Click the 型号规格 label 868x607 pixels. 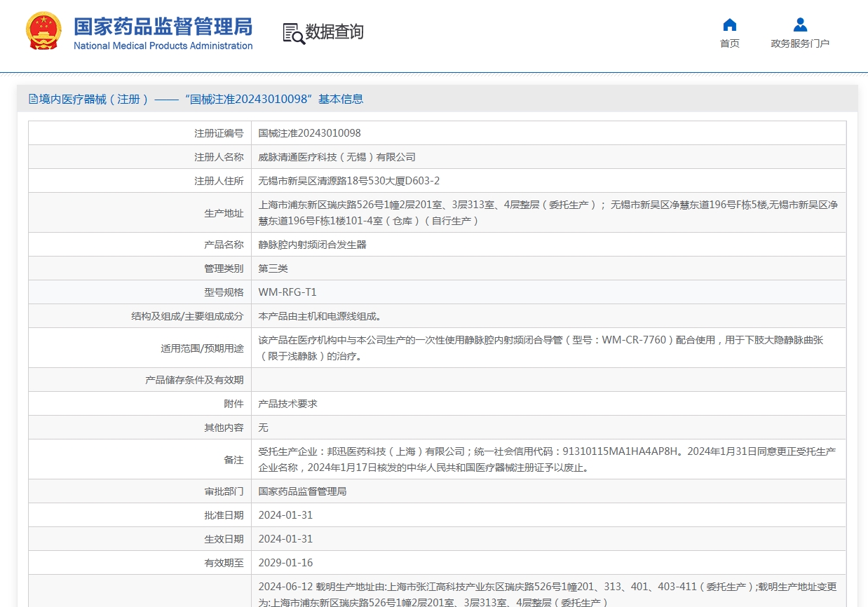click(224, 292)
